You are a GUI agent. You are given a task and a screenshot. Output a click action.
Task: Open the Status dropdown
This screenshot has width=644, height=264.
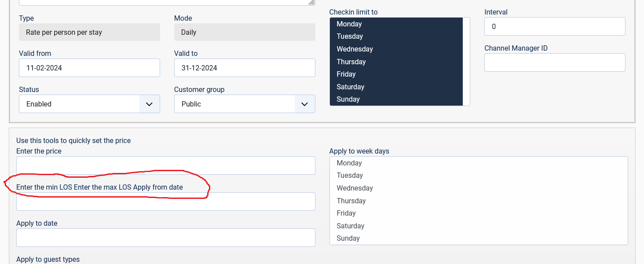tap(89, 104)
